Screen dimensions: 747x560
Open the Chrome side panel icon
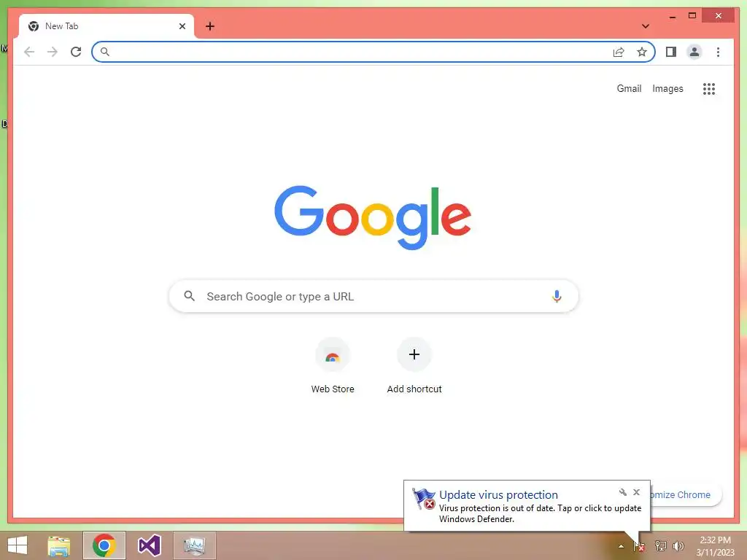(671, 52)
